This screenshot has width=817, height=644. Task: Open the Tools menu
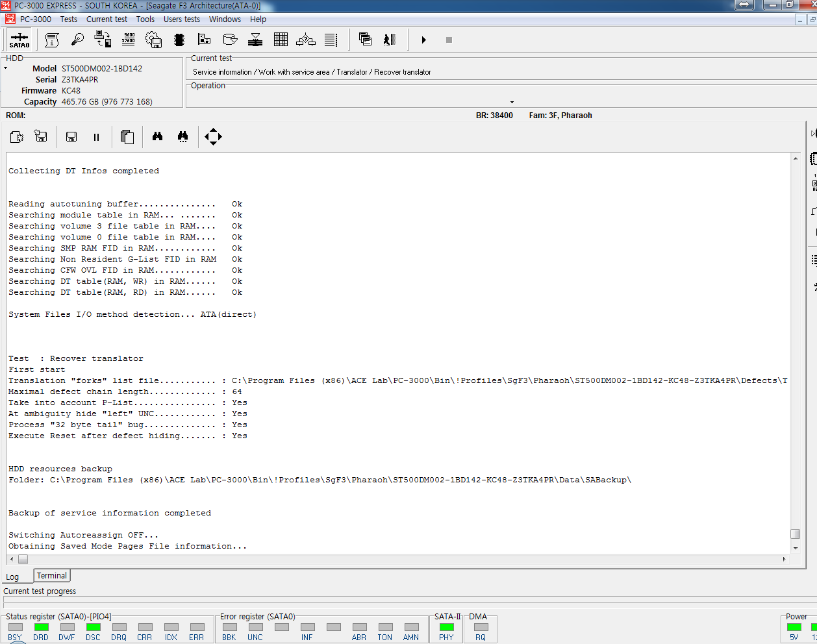(145, 19)
